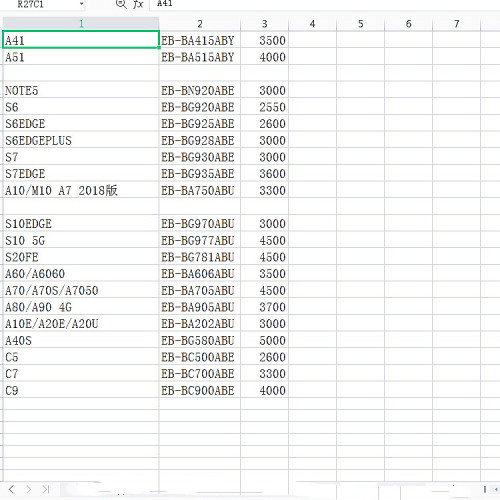
Task: Select the S6EDGEPLUS cell
Action: tap(81, 140)
